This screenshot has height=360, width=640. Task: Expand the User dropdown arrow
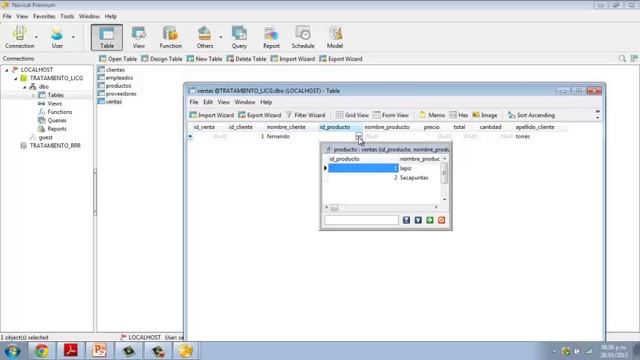coord(73,37)
